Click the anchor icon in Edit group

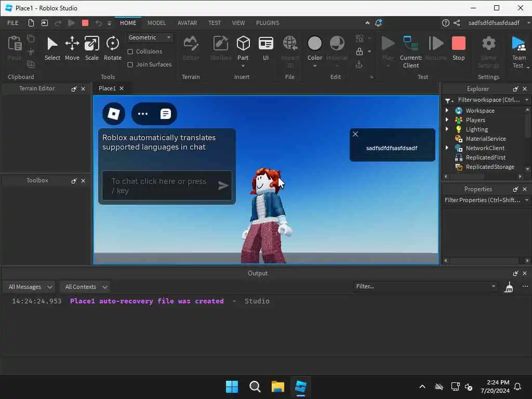coord(359,64)
